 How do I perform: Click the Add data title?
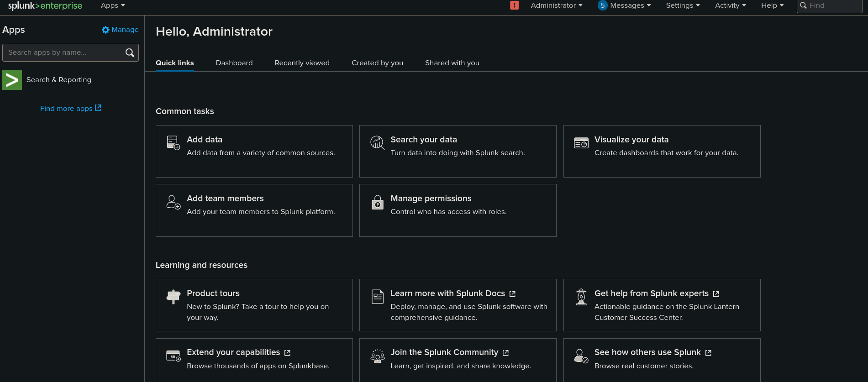point(205,140)
